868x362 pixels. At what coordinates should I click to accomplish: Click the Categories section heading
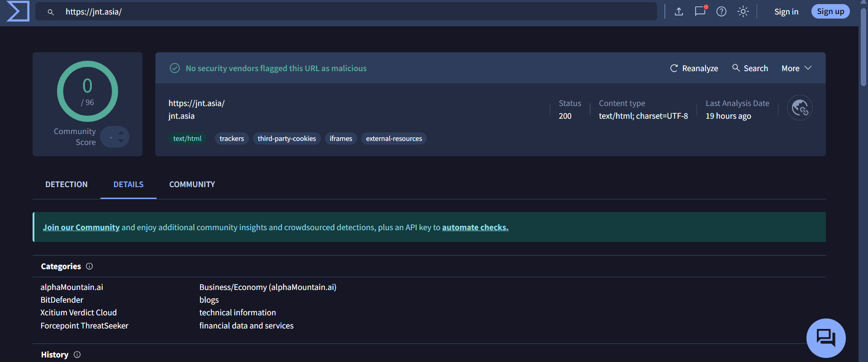point(61,266)
